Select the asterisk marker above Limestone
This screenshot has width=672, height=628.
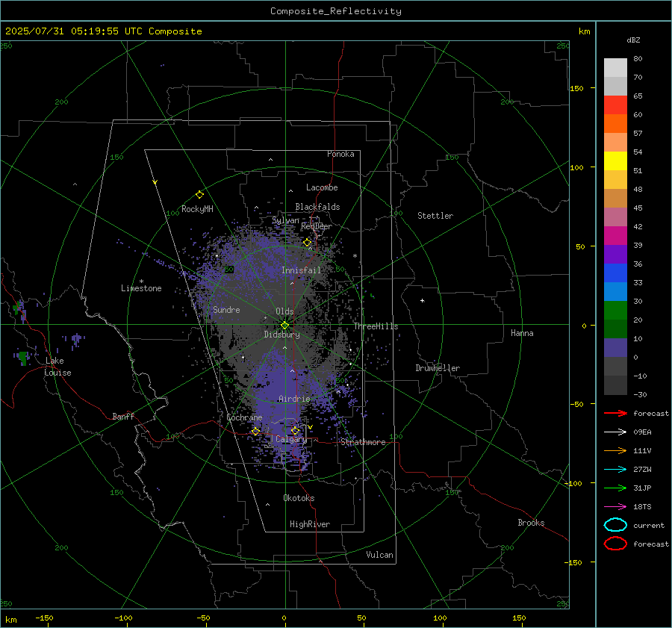point(141,282)
